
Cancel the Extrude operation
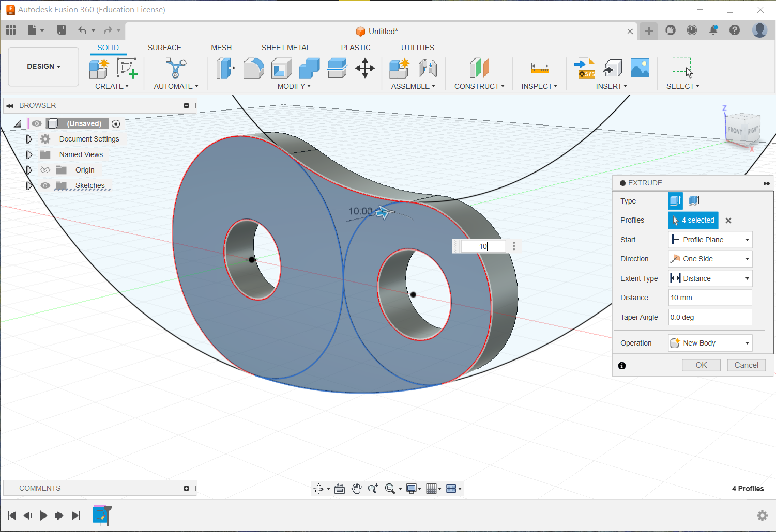point(746,365)
